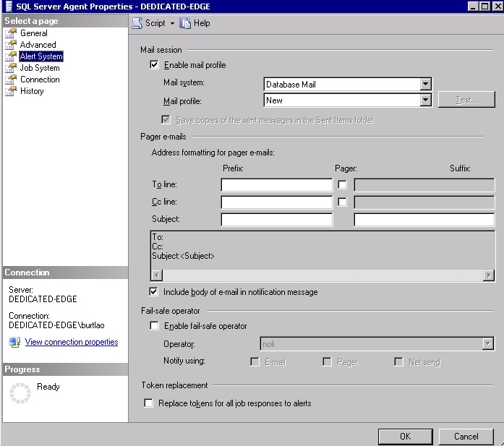The height and width of the screenshot is (446, 504).
Task: Click the Subject:<Subject> preview text
Action: [183, 256]
